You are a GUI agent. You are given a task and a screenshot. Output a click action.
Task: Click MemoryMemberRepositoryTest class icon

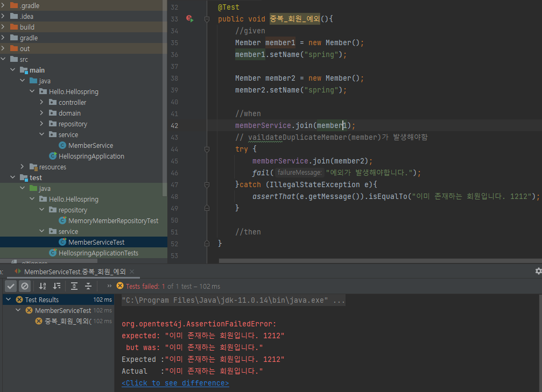62,220
